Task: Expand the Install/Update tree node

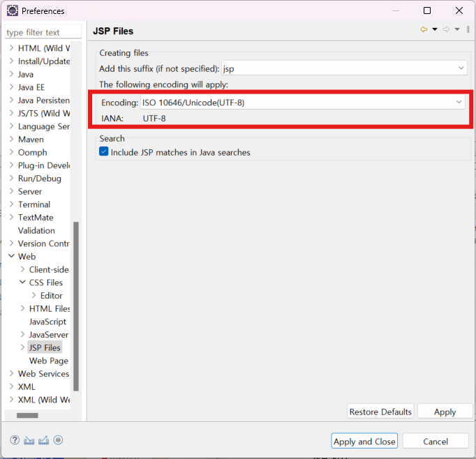Action: [x=12, y=61]
